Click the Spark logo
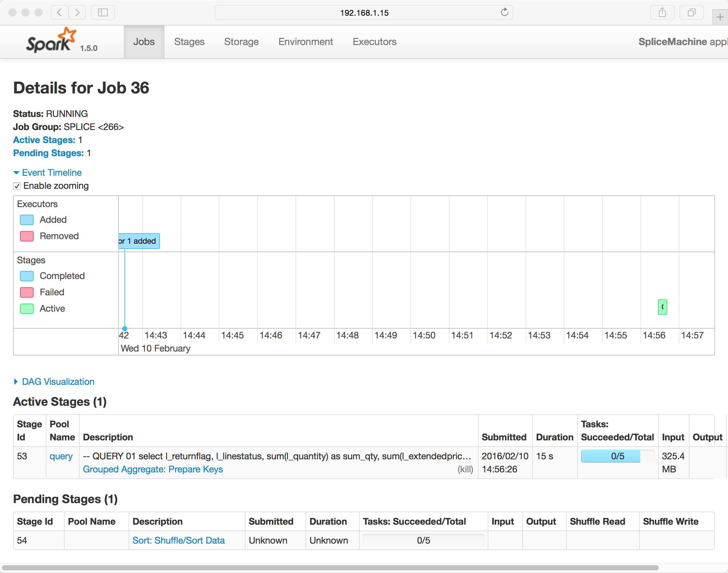The width and height of the screenshot is (728, 573). coord(52,40)
